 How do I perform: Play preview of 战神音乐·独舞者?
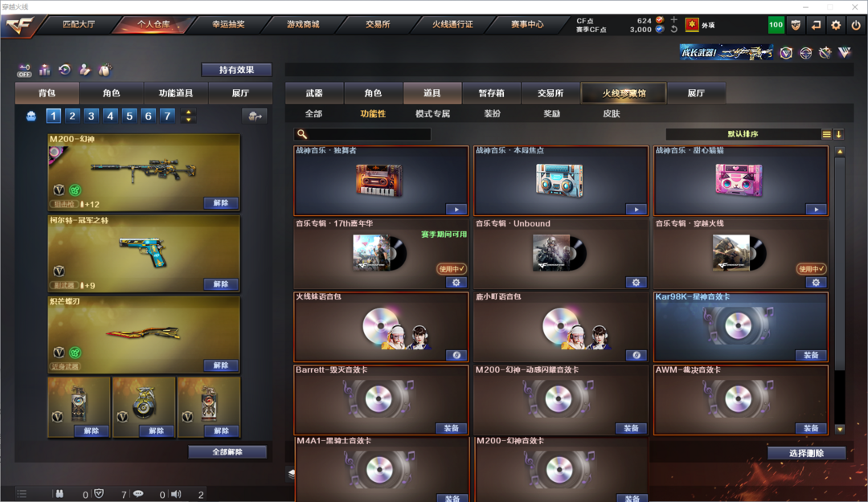(x=457, y=209)
